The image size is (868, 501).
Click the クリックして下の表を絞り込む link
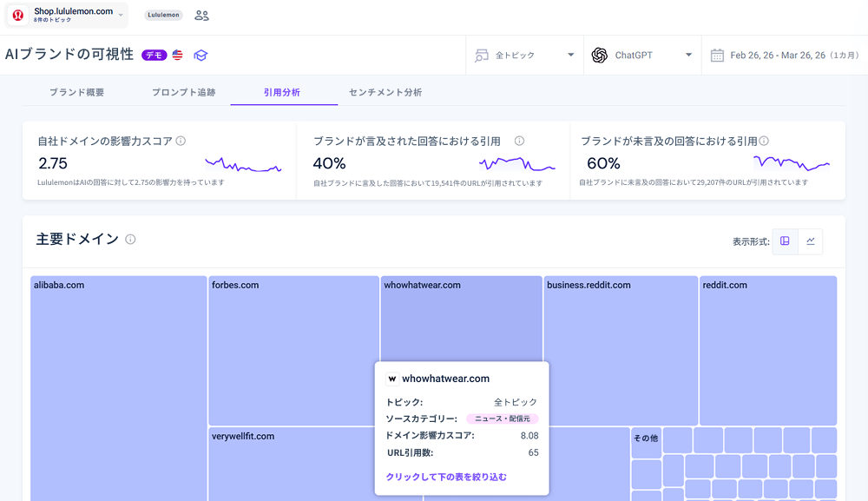point(446,478)
